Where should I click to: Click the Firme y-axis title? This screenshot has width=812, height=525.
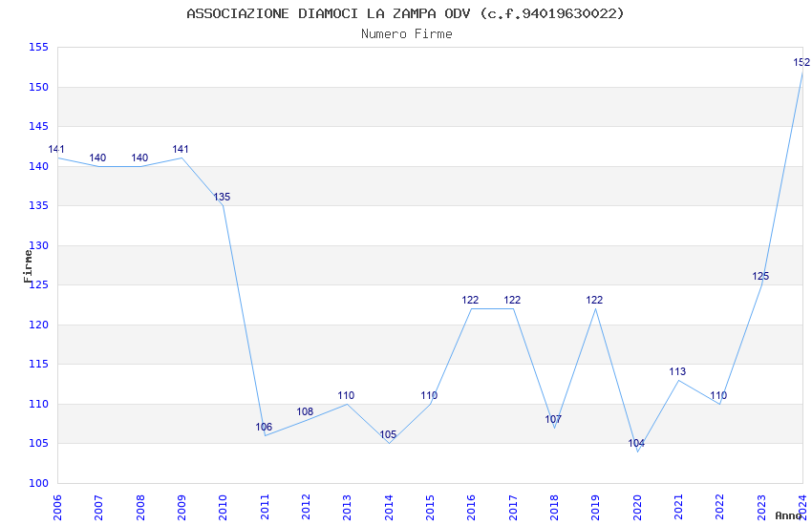(28, 266)
